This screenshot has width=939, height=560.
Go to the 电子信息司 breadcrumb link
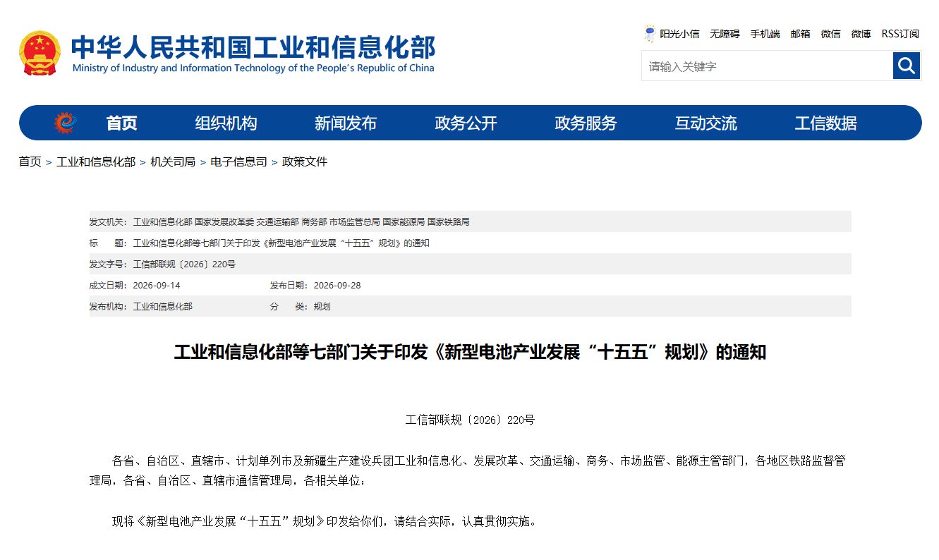pos(238,162)
